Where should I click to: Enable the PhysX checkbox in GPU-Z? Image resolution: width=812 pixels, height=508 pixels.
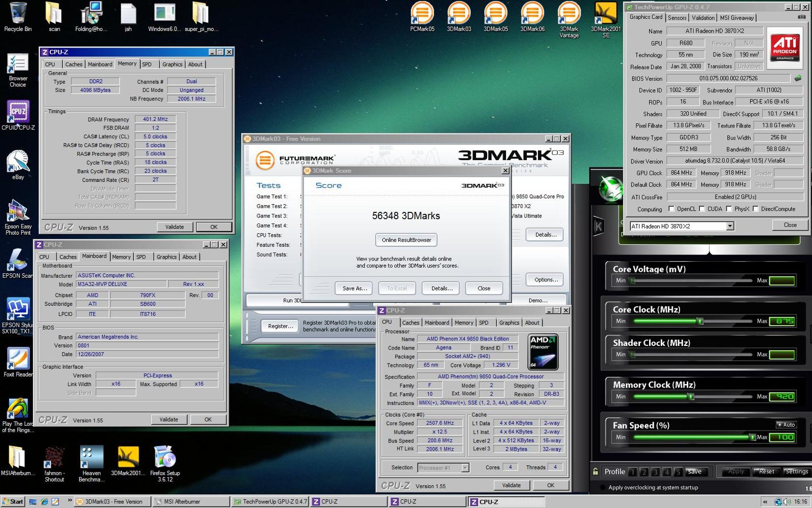(729, 209)
